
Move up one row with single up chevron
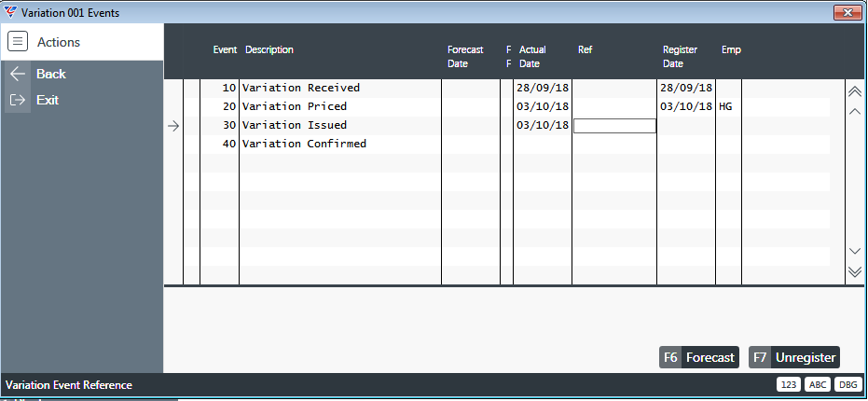(x=855, y=111)
